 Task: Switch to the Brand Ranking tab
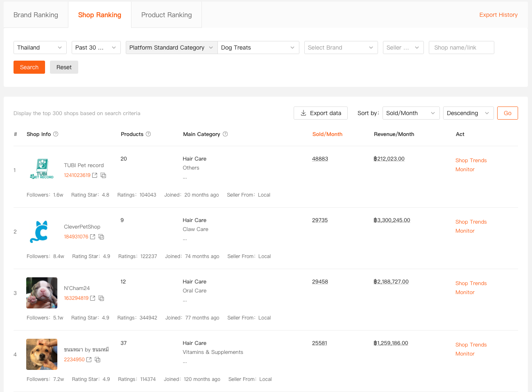[36, 15]
